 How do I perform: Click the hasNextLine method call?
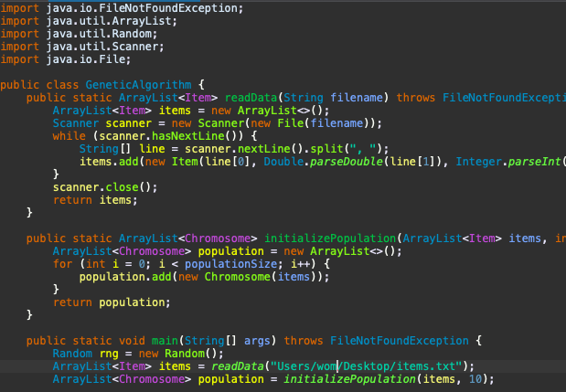(x=187, y=136)
